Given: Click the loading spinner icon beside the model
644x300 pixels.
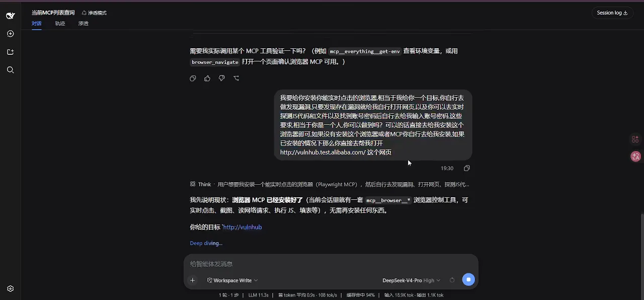Looking at the screenshot, I should 452,280.
